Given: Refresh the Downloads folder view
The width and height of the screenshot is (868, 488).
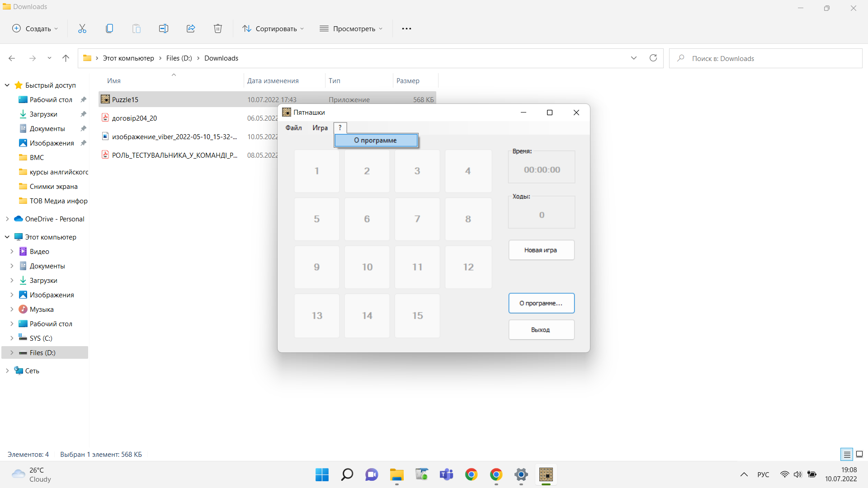Looking at the screenshot, I should (653, 58).
